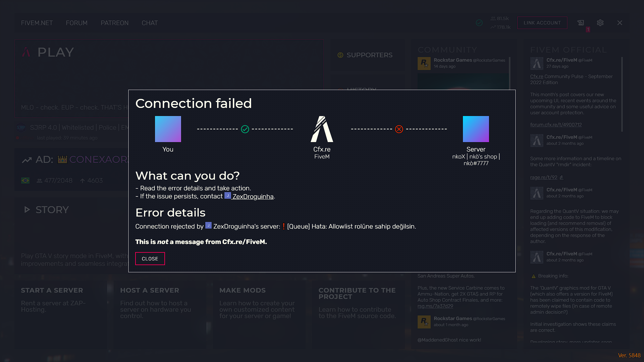Screen dimensions: 644x362
Task: Open the Cfx.re link in Community Pulse post
Action: pyautogui.click(x=537, y=76)
